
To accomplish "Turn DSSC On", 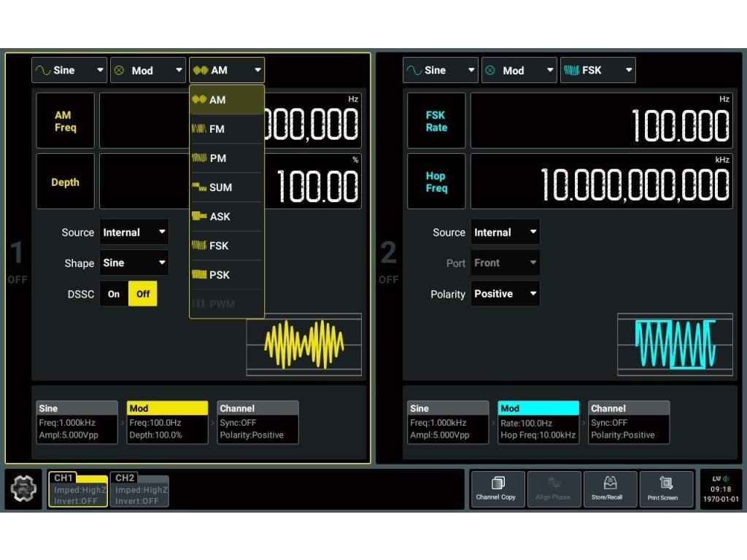I will click(x=114, y=294).
